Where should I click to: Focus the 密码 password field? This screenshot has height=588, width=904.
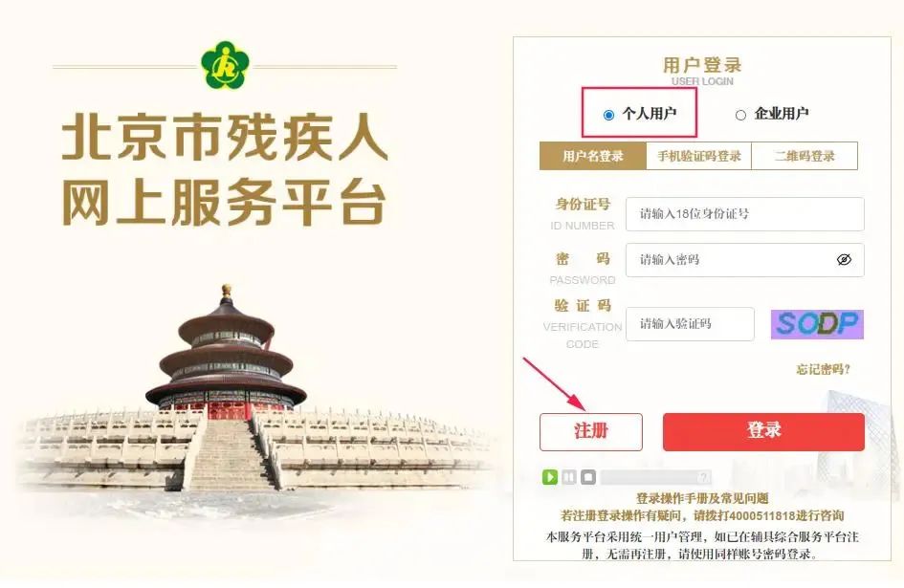click(x=745, y=260)
